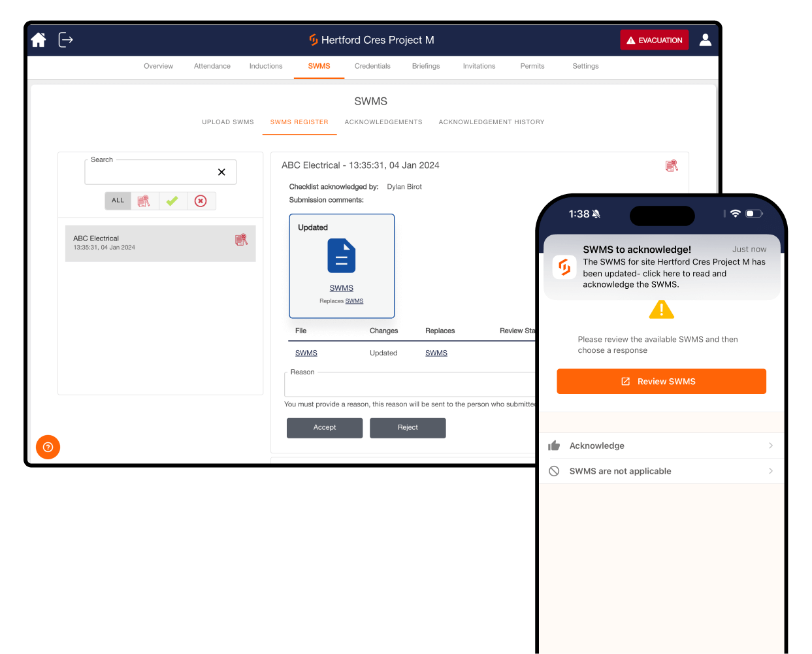Expand the Acknowledge option via its chevron

[771, 445]
